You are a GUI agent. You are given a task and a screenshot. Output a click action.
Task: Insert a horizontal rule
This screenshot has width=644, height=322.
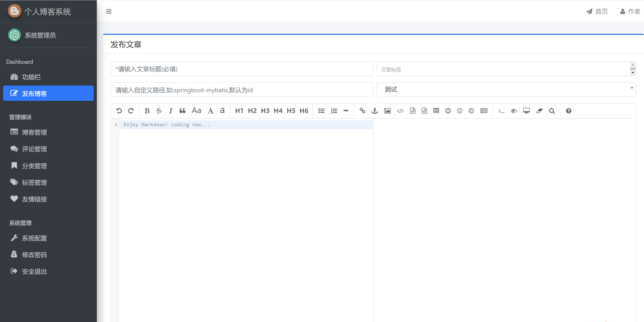point(346,111)
